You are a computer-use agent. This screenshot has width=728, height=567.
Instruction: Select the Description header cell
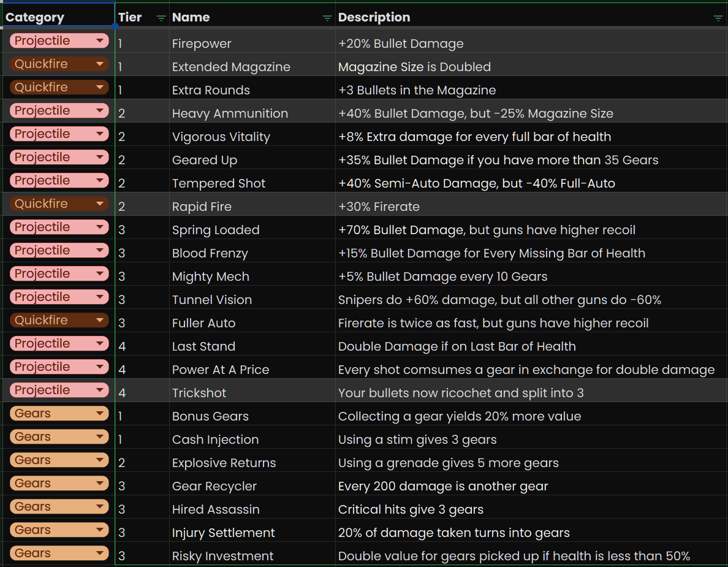521,17
